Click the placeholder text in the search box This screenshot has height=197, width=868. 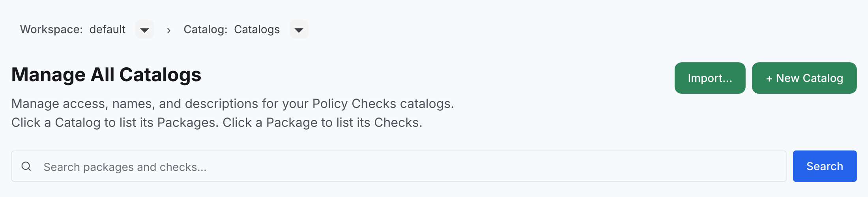click(x=125, y=167)
